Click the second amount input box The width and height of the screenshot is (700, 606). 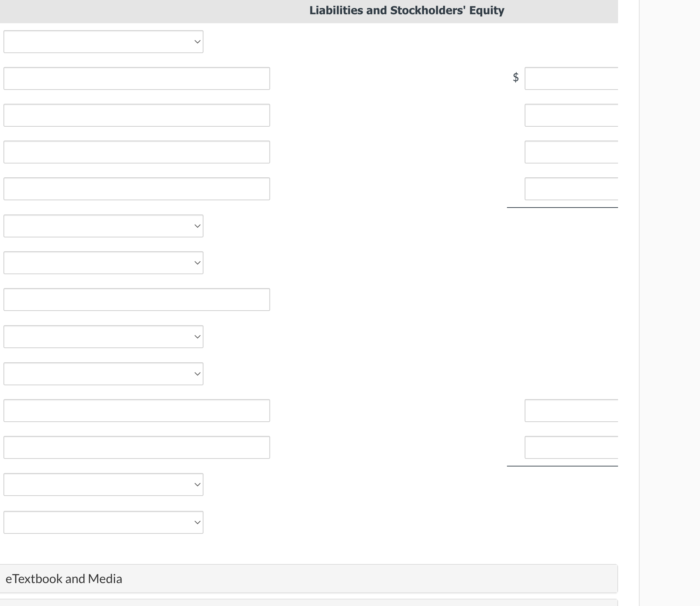pyautogui.click(x=572, y=115)
